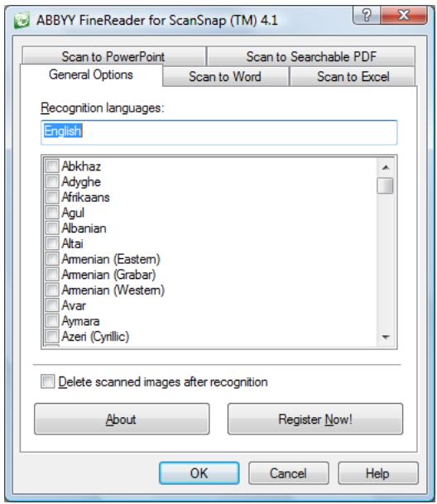Tick the Armenian (Grabar) checkbox

(52, 275)
